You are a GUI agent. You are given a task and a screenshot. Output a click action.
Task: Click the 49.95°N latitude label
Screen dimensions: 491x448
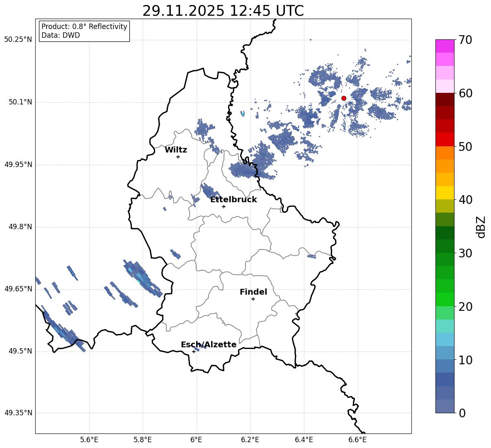(x=18, y=165)
